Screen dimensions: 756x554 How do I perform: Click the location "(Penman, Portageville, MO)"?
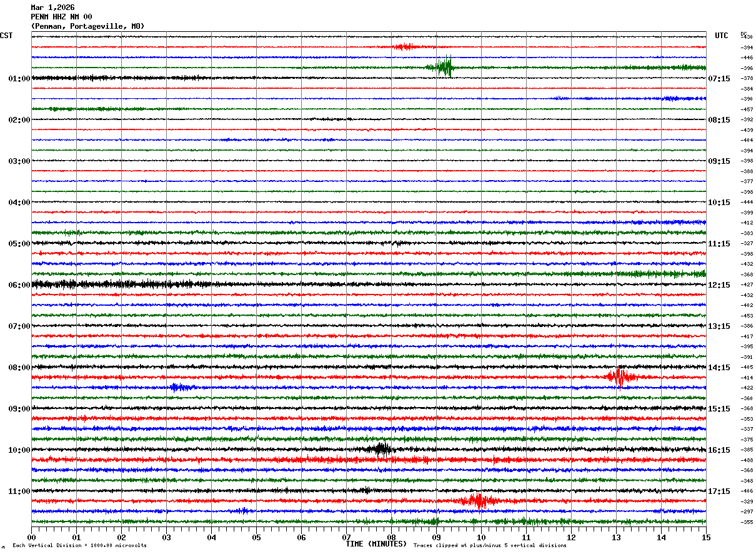click(x=87, y=26)
